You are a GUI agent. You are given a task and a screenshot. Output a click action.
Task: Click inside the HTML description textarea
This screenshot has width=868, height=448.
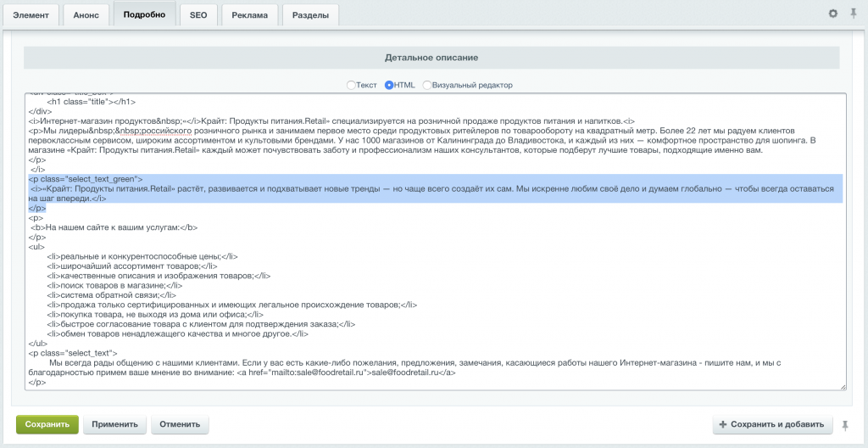436,242
